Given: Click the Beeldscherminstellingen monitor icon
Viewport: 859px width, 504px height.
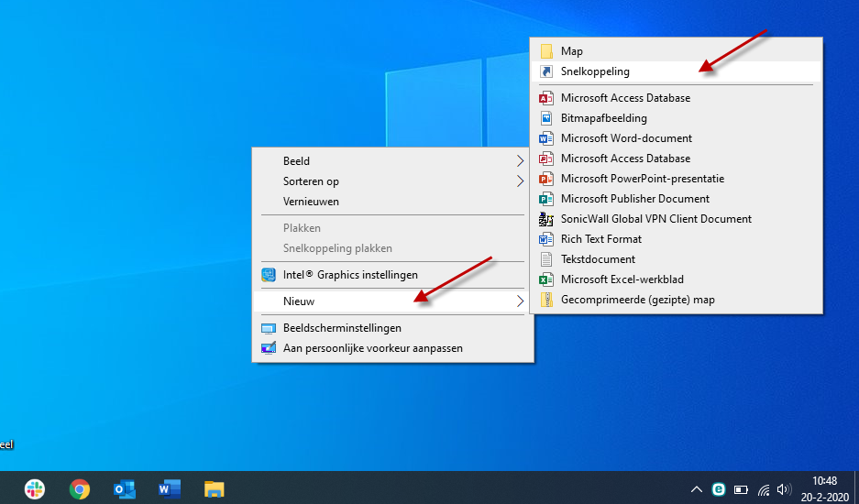Looking at the screenshot, I should pos(269,328).
